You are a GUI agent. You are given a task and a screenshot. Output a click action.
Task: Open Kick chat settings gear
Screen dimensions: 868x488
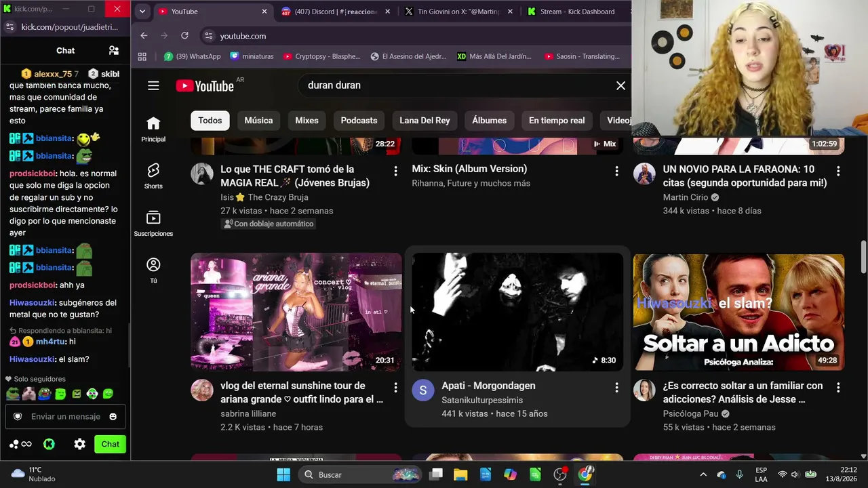coord(80,445)
